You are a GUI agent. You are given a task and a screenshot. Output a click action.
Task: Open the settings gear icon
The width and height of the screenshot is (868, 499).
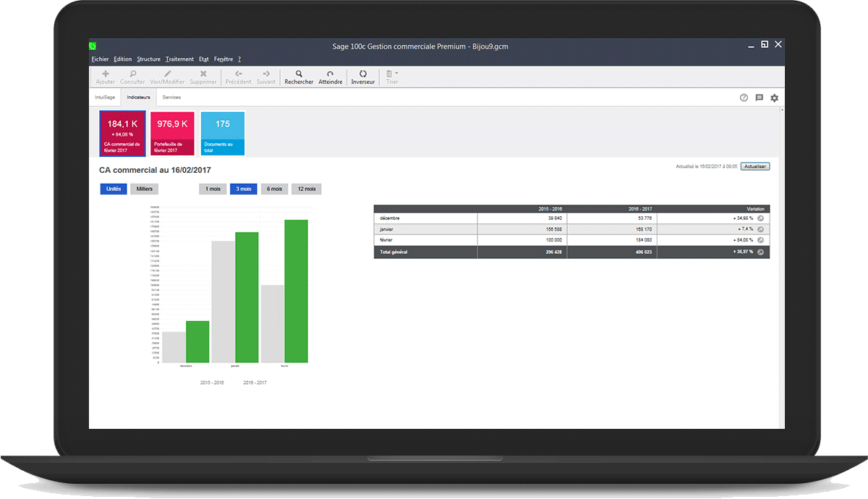(x=774, y=98)
